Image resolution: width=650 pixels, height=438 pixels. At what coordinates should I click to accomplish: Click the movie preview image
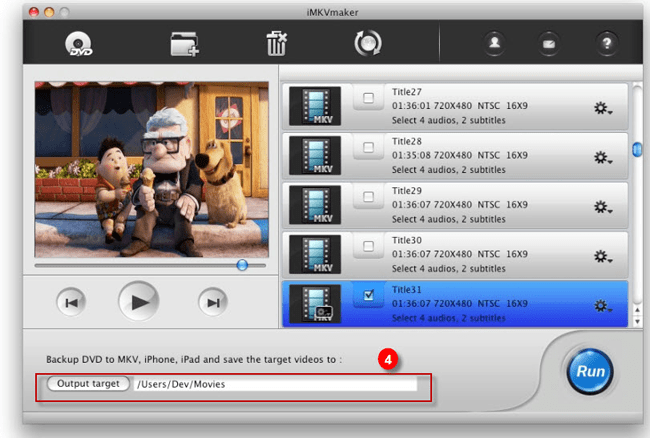(152, 169)
